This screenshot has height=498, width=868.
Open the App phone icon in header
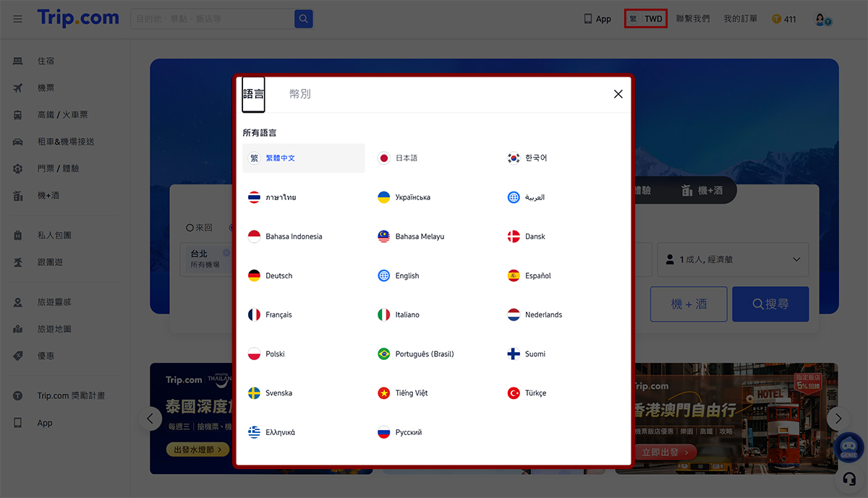(589, 19)
